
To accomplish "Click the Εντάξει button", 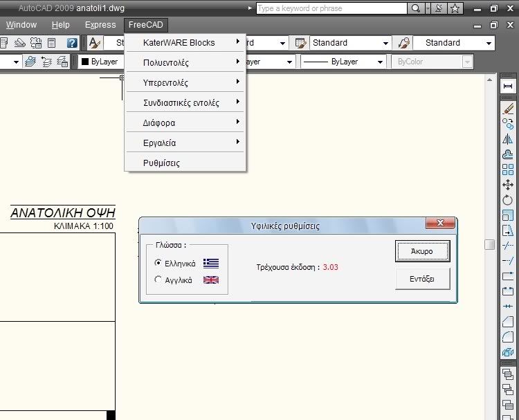I will [422, 278].
